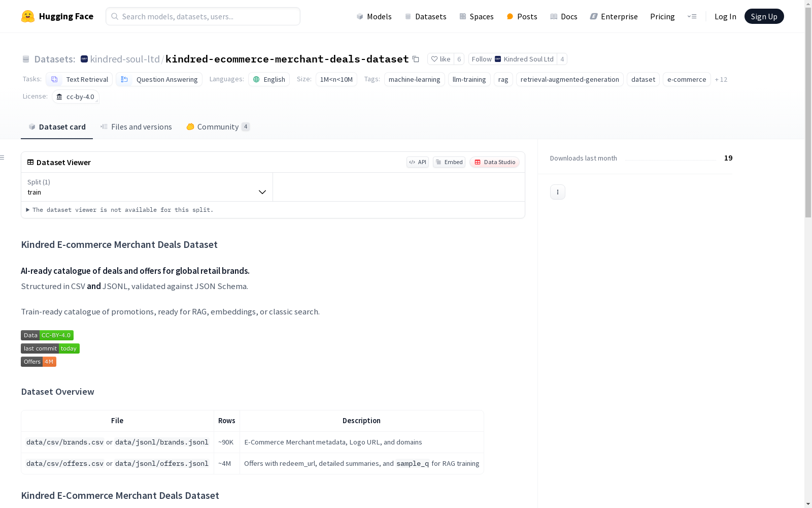
Task: Click the heart like icon
Action: (434, 59)
